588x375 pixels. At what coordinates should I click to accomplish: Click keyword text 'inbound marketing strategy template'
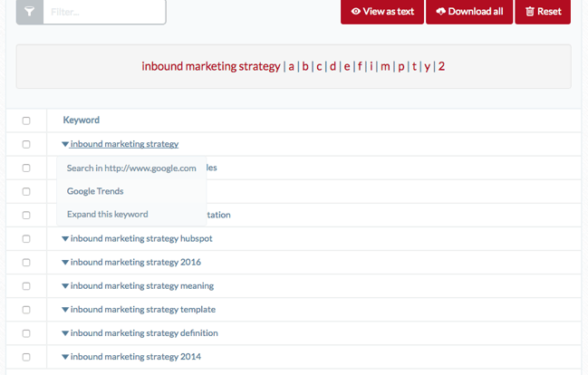click(143, 310)
